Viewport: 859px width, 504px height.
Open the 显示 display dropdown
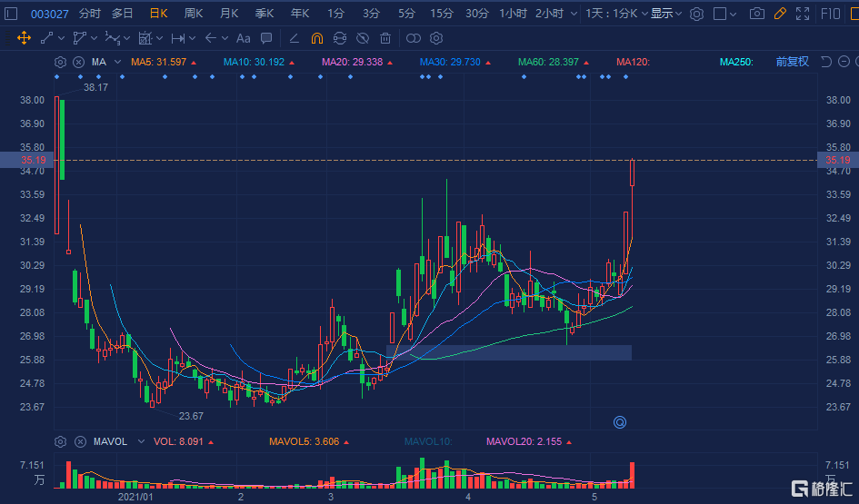[666, 14]
